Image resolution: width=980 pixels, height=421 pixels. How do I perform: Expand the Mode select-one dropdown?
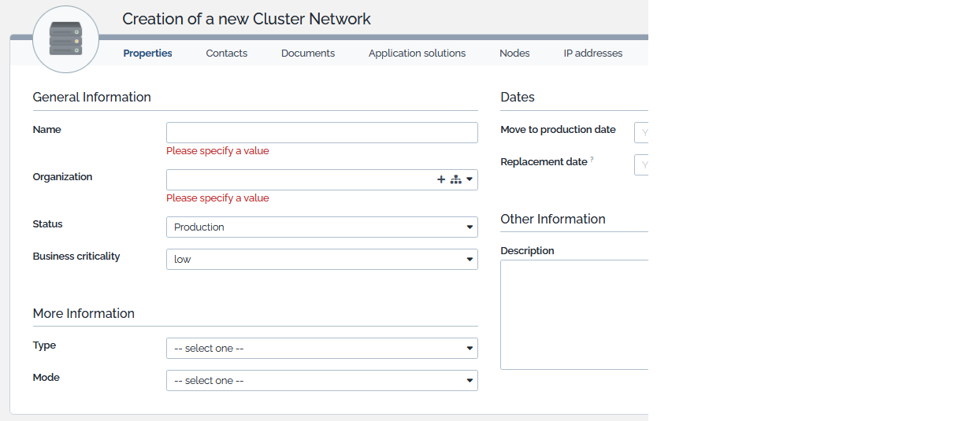click(x=321, y=381)
